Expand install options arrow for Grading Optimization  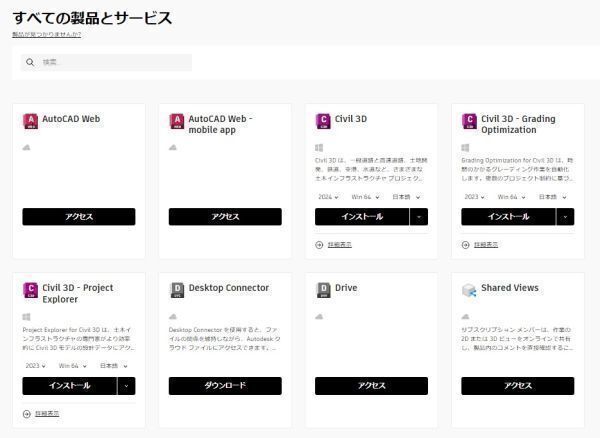pyautogui.click(x=565, y=217)
